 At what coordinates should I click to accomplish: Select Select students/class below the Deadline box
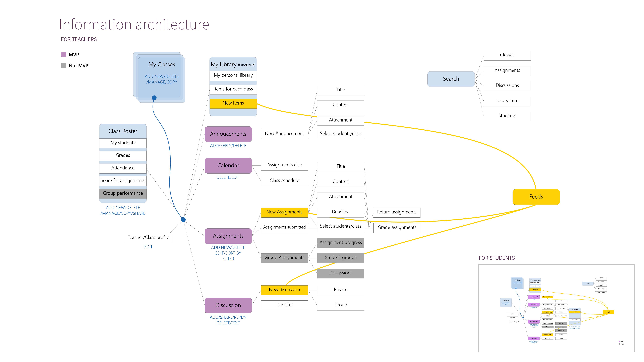341,226
